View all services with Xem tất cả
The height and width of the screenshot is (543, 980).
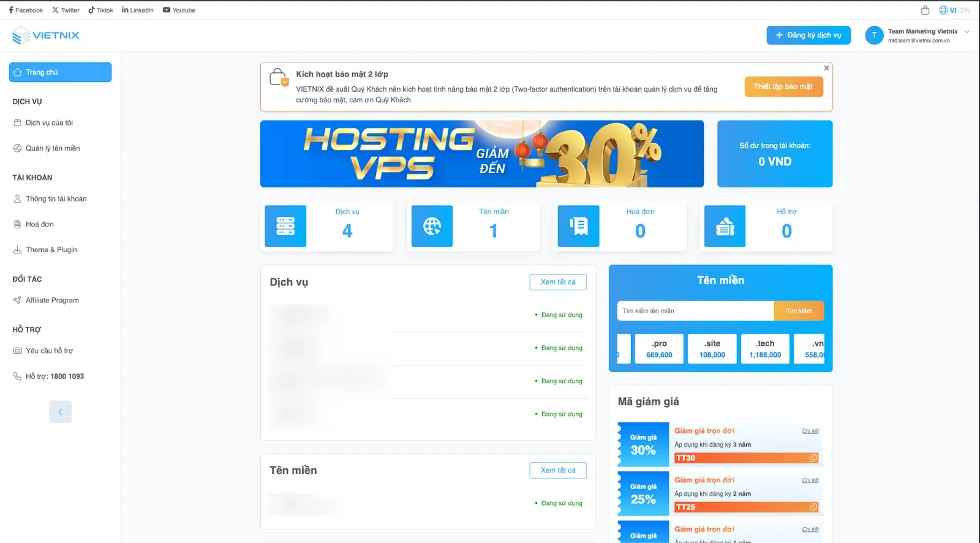[557, 282]
